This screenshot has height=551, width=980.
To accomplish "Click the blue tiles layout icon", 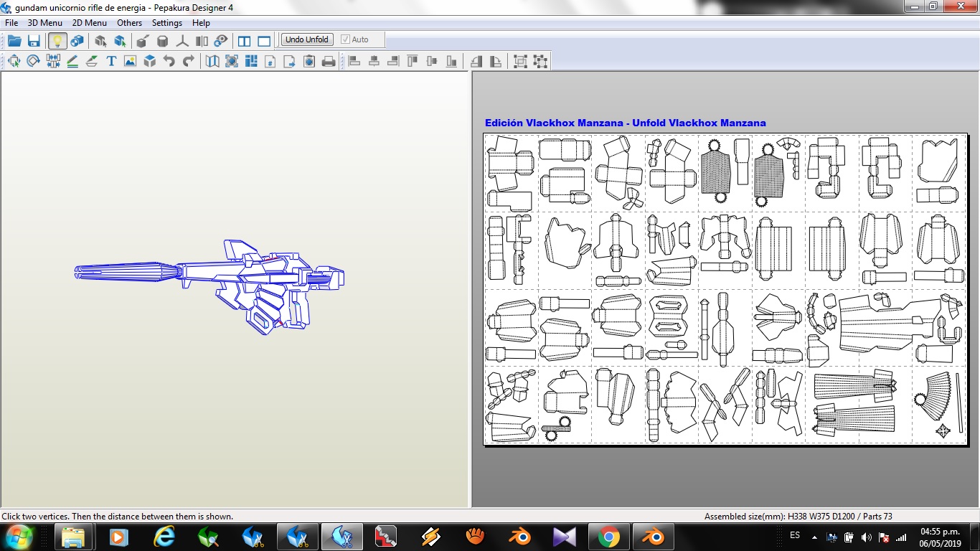I will pos(251,62).
